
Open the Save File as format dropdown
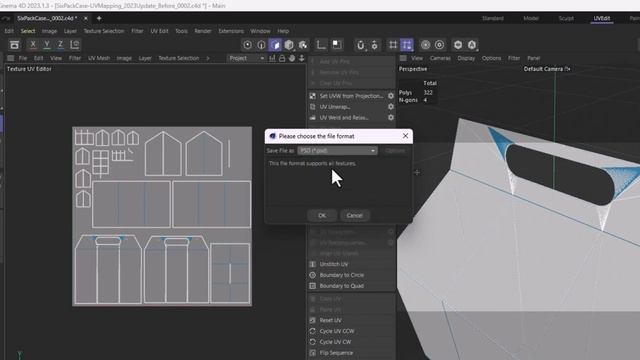(337, 151)
